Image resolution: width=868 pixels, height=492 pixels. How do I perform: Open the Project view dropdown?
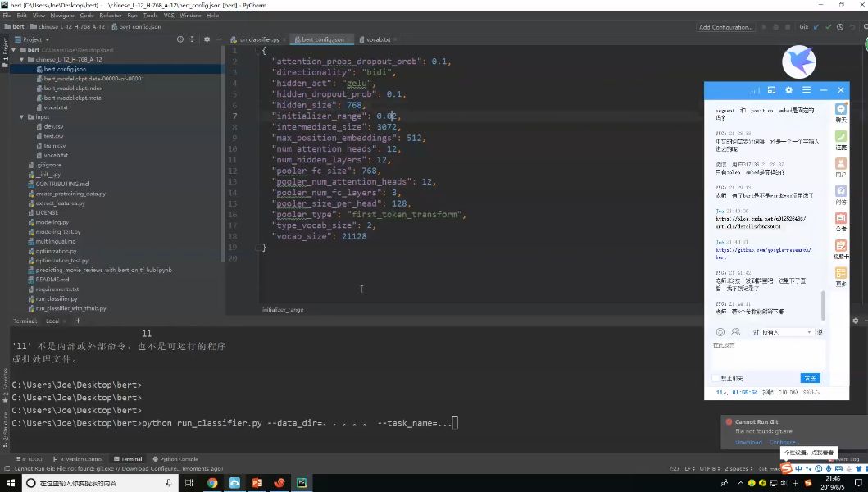(36, 39)
